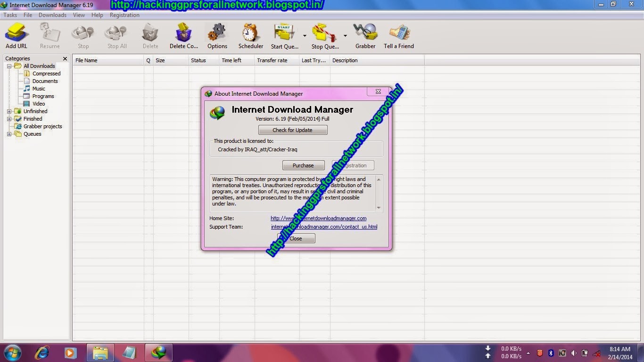Viewport: 644px width, 362px height.
Task: Sort by File Name column header
Action: tap(108, 60)
